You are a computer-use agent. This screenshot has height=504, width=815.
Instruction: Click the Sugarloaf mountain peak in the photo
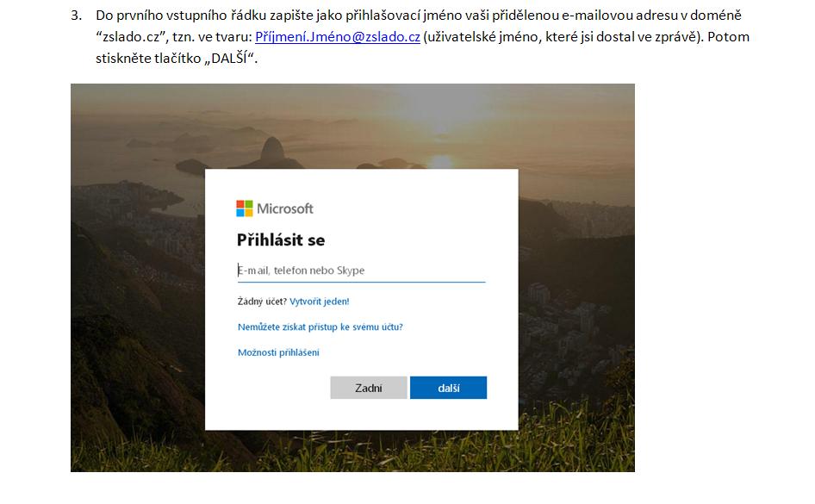[x=278, y=148]
